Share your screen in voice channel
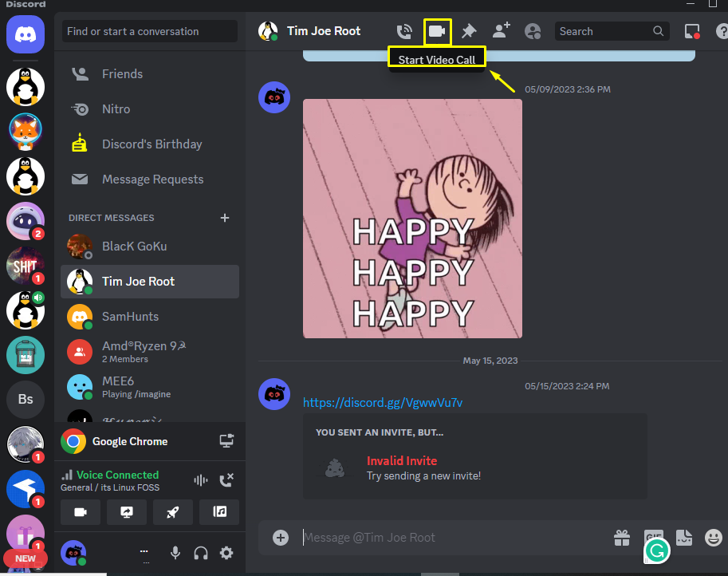This screenshot has height=576, width=728. (127, 512)
